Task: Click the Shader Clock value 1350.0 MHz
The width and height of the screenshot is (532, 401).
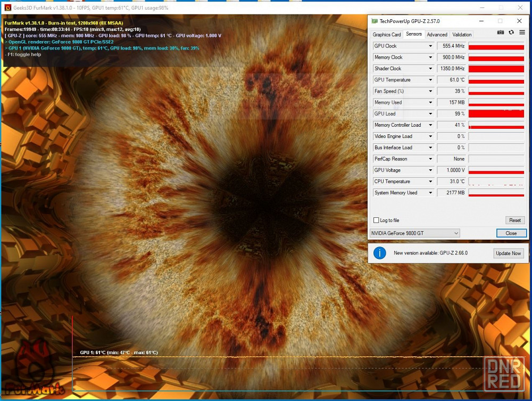Action: [452, 68]
